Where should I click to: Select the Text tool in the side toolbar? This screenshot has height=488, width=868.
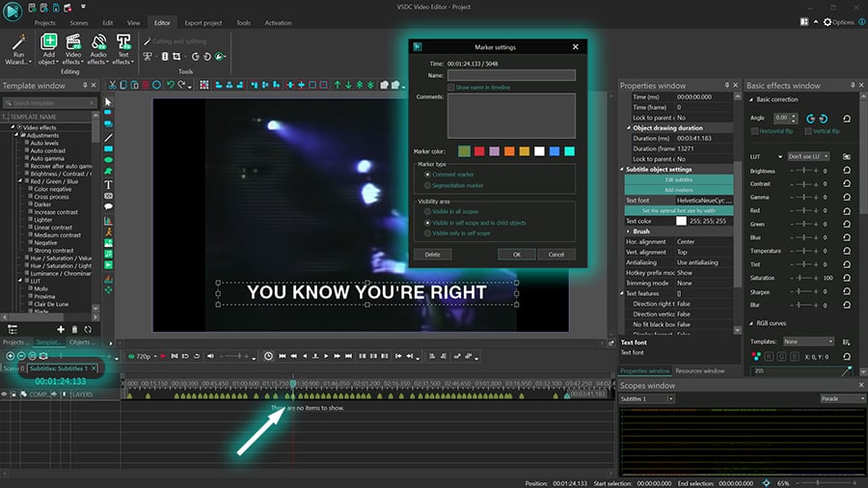click(x=108, y=185)
